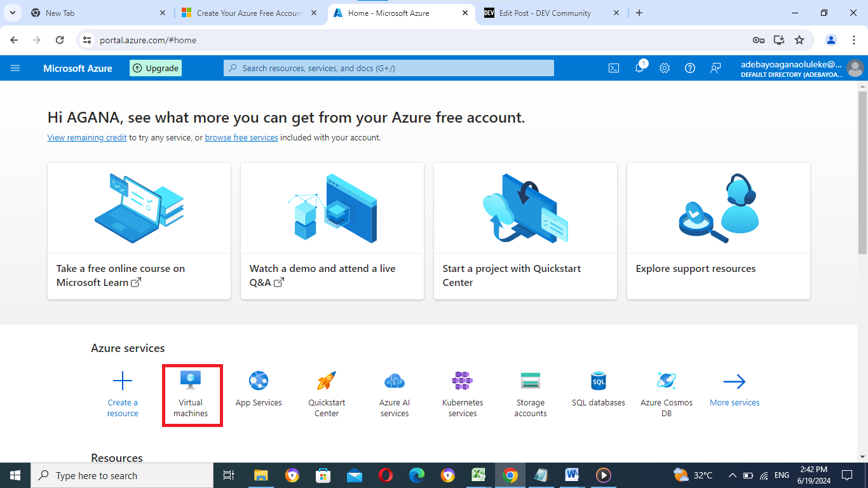Viewport: 868px width, 488px height.
Task: Show hidden icons in the system tray
Action: pos(733,475)
